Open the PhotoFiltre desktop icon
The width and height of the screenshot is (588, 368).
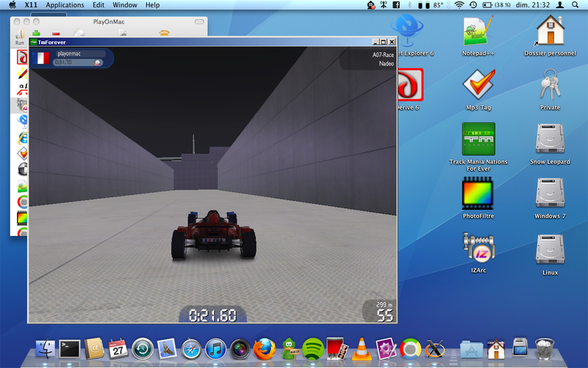pyautogui.click(x=478, y=194)
